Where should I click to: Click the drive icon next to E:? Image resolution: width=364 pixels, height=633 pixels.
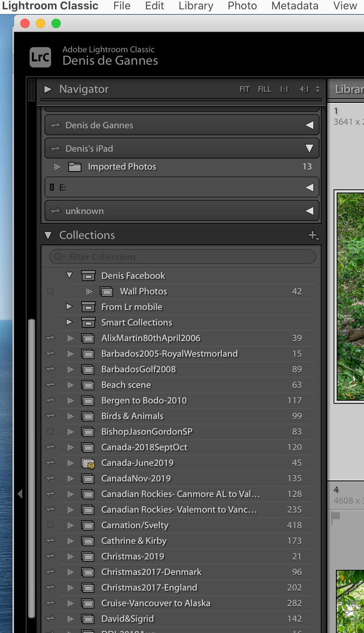[x=52, y=187]
